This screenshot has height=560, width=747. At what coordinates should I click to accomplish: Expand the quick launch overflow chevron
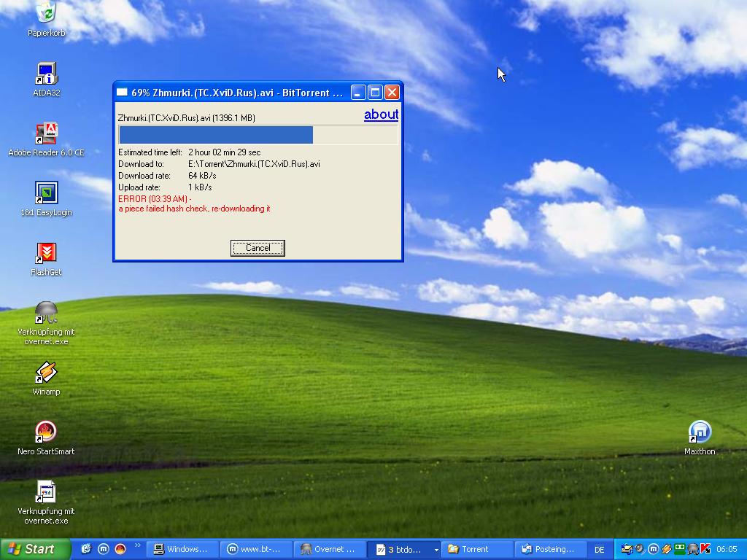pos(138,545)
